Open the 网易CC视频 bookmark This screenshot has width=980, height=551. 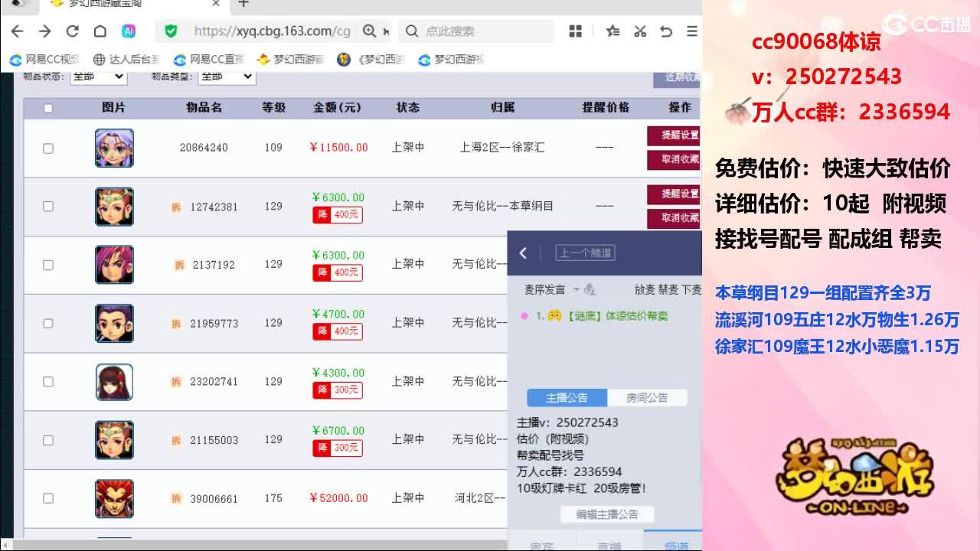pyautogui.click(x=45, y=60)
